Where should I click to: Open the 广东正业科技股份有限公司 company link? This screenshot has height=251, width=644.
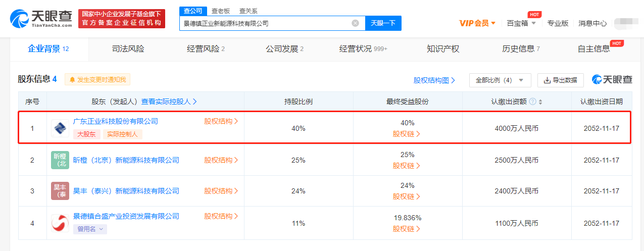[116, 121]
